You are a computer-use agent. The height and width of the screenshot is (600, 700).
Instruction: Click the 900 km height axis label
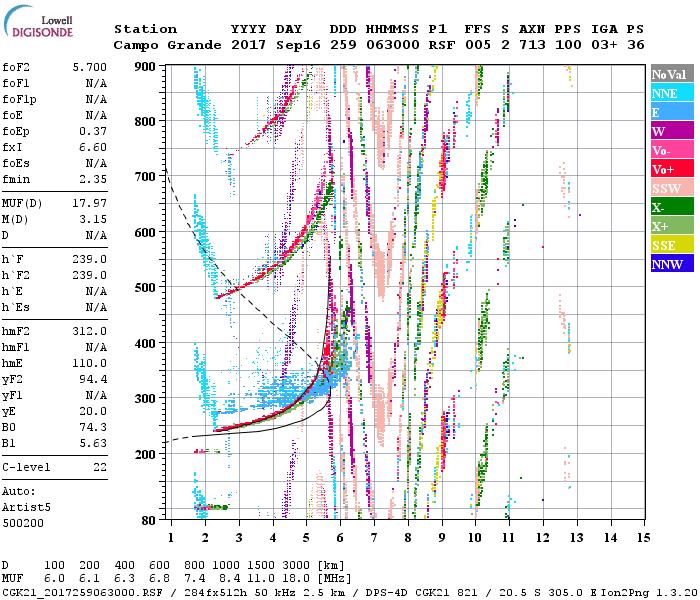[145, 67]
